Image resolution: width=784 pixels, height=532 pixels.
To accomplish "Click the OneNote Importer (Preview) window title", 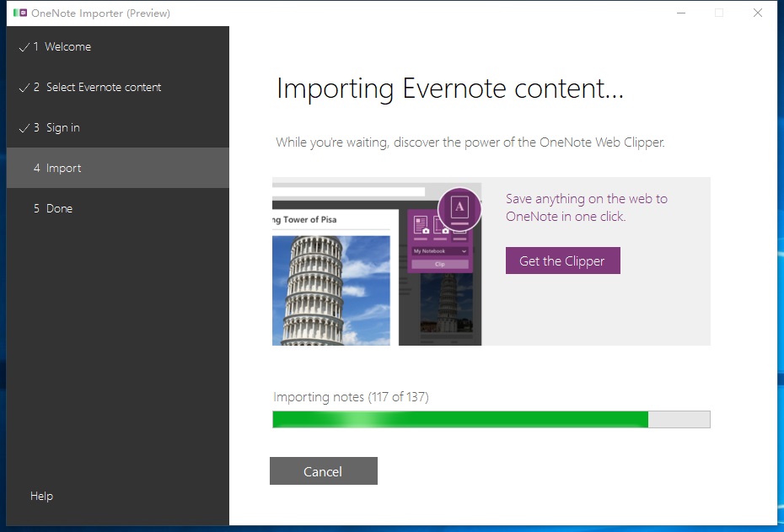I will pyautogui.click(x=100, y=13).
